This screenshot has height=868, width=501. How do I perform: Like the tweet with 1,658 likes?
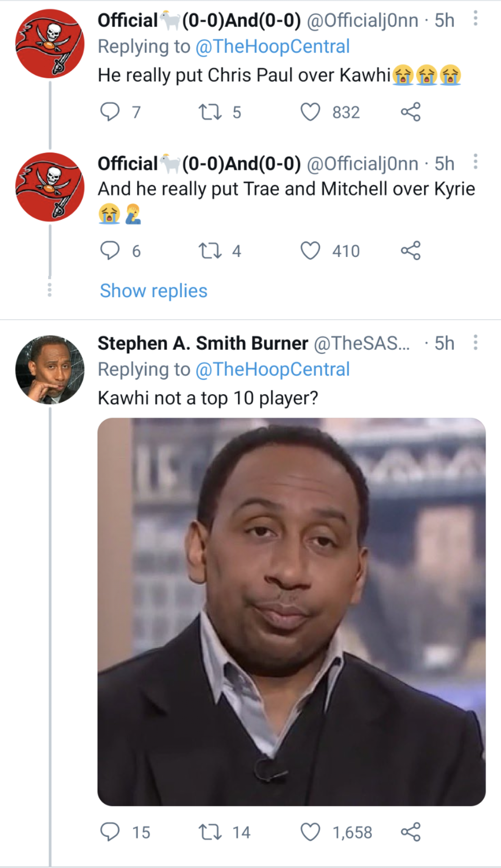coord(310,832)
